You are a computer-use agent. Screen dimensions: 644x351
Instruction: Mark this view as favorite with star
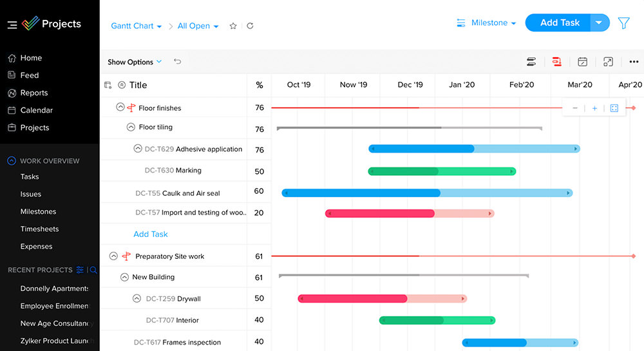tap(233, 26)
